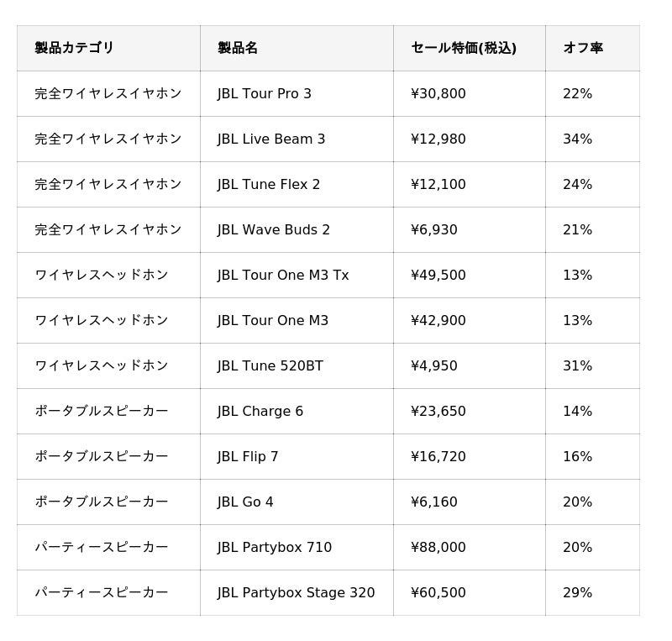Select the ¥30,800 sale price cell
672x641 pixels.
click(x=438, y=94)
